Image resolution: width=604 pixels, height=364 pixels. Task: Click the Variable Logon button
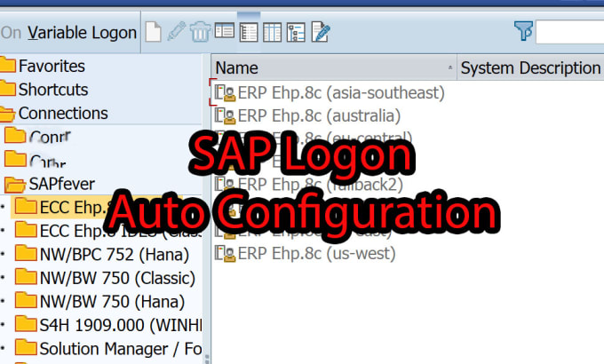[x=82, y=32]
